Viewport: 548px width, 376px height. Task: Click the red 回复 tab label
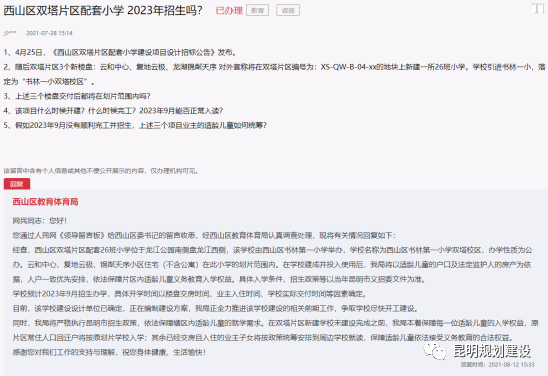click(17, 184)
